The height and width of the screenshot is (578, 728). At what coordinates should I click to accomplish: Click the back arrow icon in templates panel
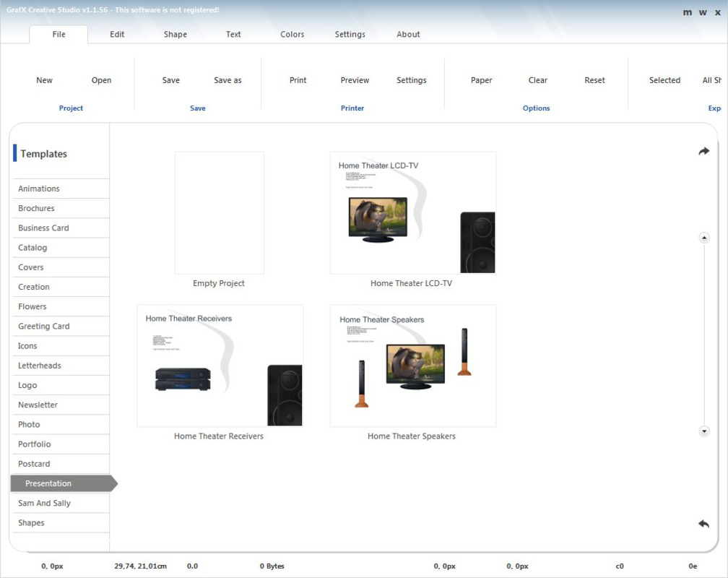pos(704,524)
